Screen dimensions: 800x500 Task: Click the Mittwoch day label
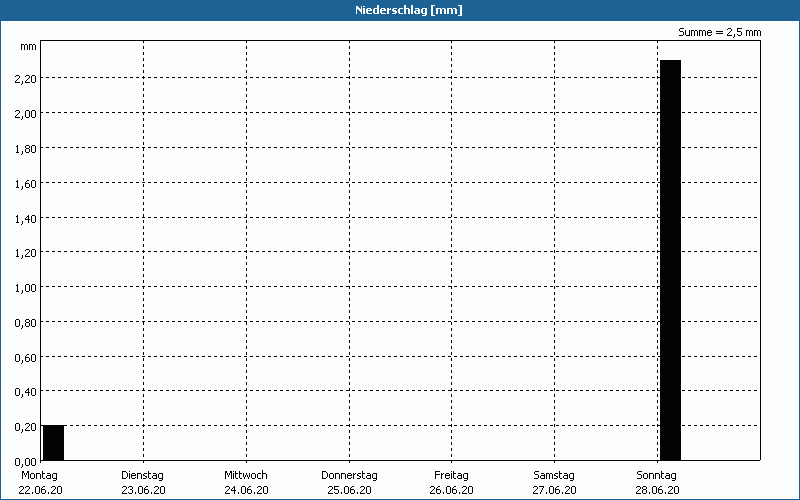tap(245, 475)
